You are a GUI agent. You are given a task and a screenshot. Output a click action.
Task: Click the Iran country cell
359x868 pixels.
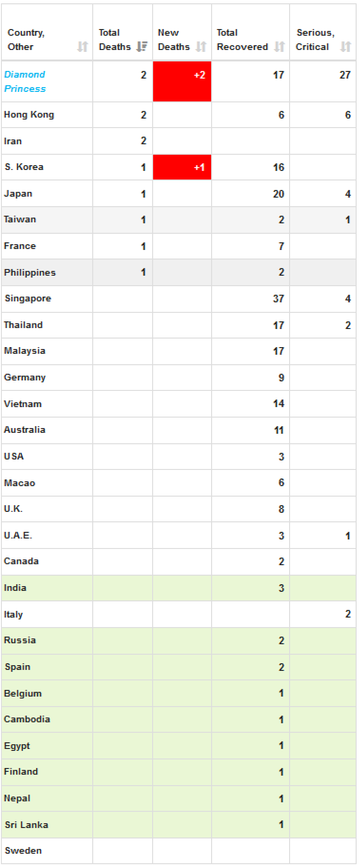(x=47, y=141)
